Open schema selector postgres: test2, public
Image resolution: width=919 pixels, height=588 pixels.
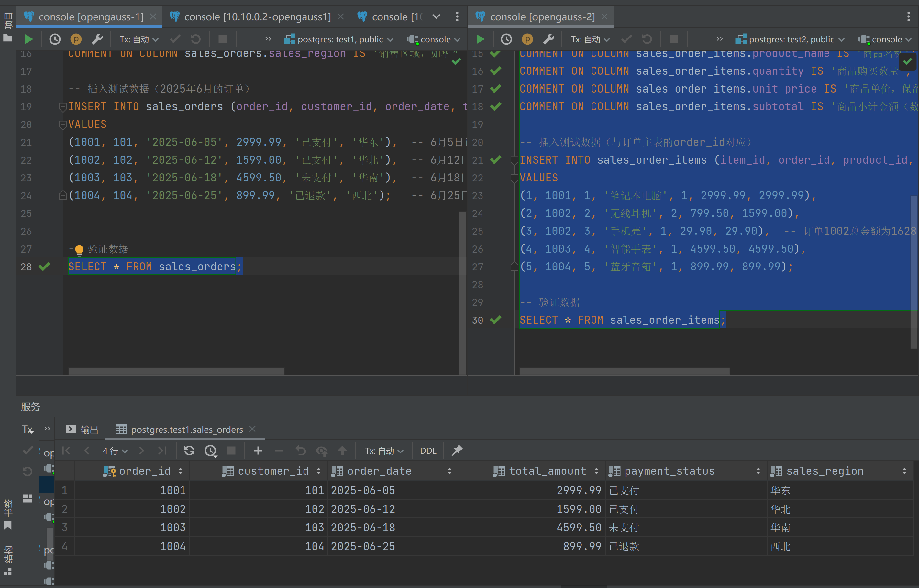coord(790,39)
